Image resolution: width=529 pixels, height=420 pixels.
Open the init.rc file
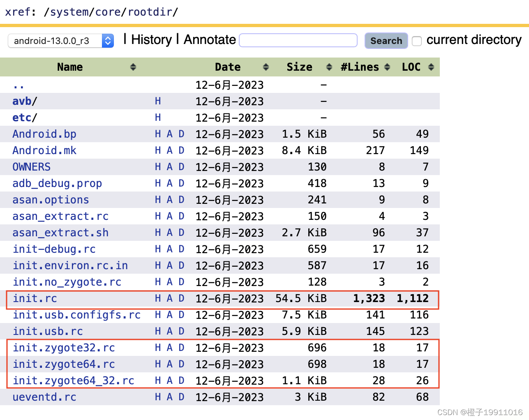pos(35,298)
